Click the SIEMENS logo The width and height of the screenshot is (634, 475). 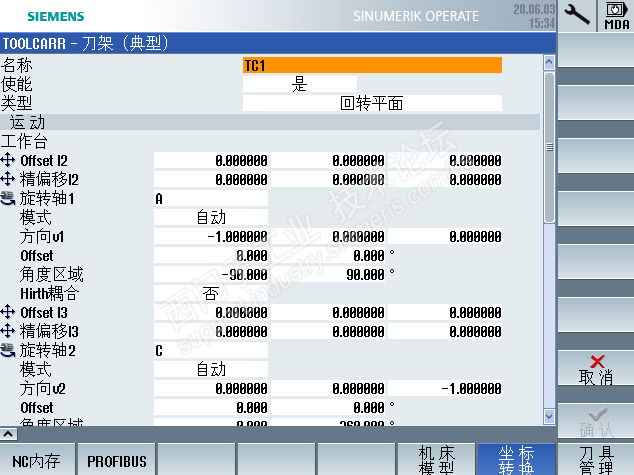tap(56, 17)
